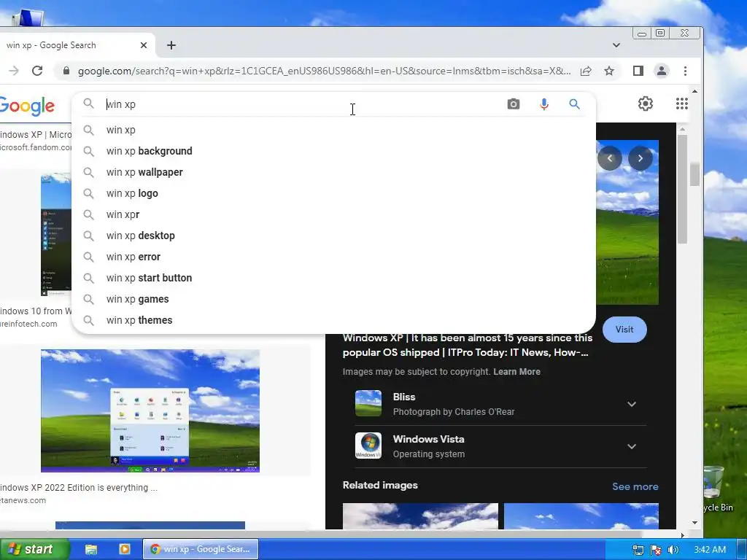Screen dimensions: 747x560
Task: Go to previous image in preview panel
Action: coord(609,158)
